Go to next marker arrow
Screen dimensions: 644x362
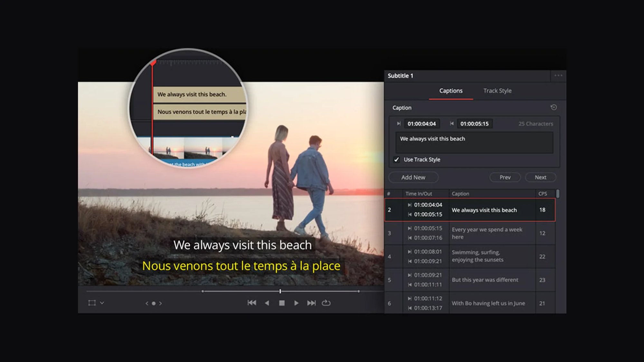(160, 303)
